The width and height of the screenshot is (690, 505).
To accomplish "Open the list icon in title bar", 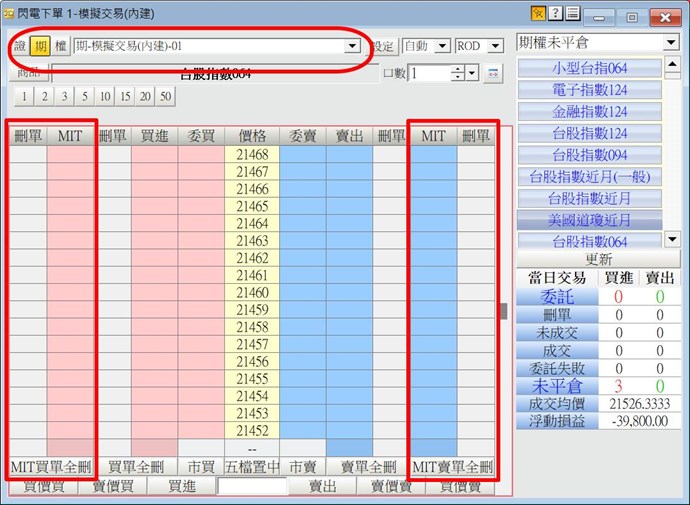I will pos(572,13).
